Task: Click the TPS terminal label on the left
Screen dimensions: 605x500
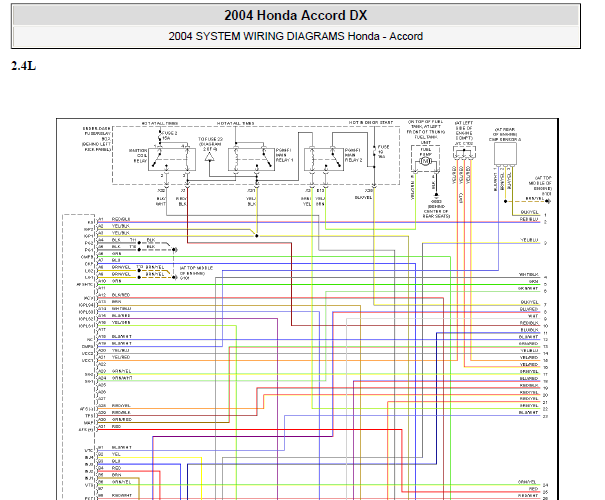Action: pos(89,416)
